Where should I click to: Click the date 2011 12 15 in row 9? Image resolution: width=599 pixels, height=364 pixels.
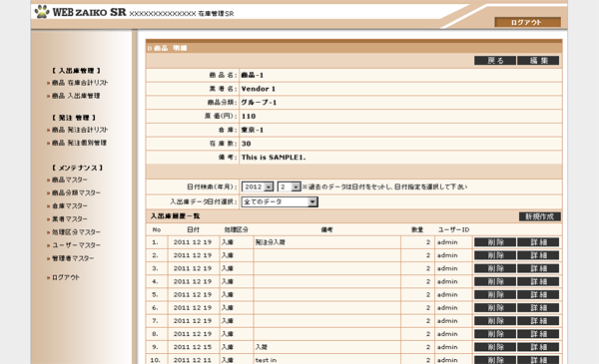(192, 347)
